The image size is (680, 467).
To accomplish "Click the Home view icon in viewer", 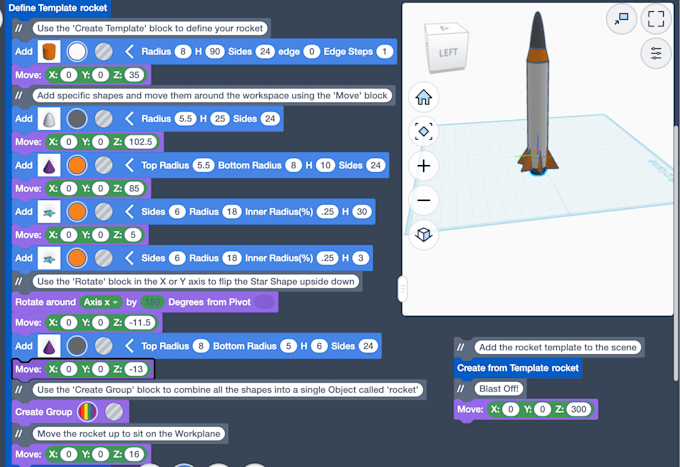I will click(424, 97).
